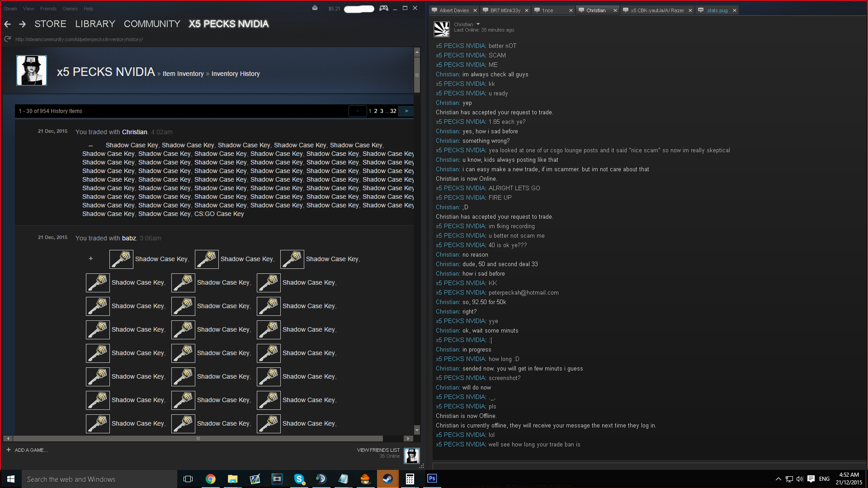This screenshot has height=488, width=868.
Task: Open the Steam menu
Action: point(10,9)
